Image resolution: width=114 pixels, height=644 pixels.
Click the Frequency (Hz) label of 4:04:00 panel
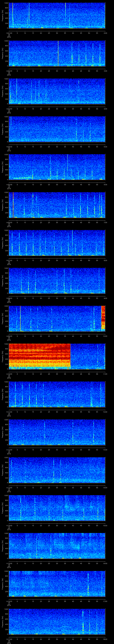pyautogui.click(x=3, y=129)
